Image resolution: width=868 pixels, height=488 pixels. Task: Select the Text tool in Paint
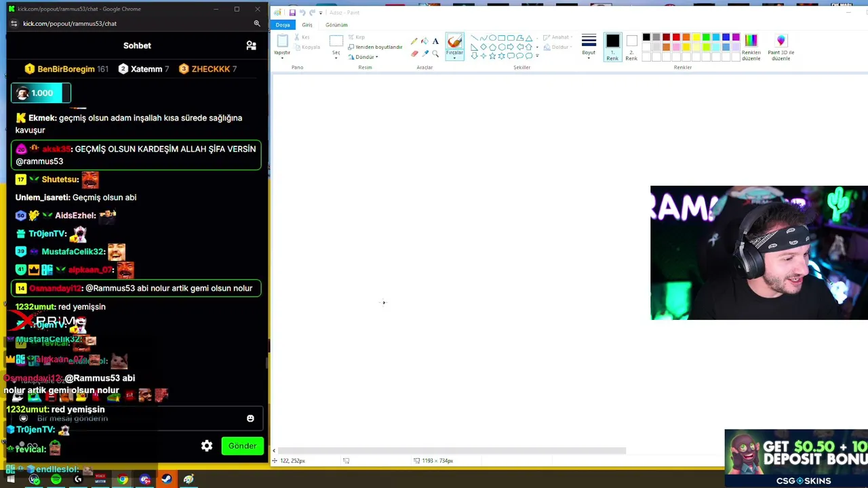[x=435, y=41]
